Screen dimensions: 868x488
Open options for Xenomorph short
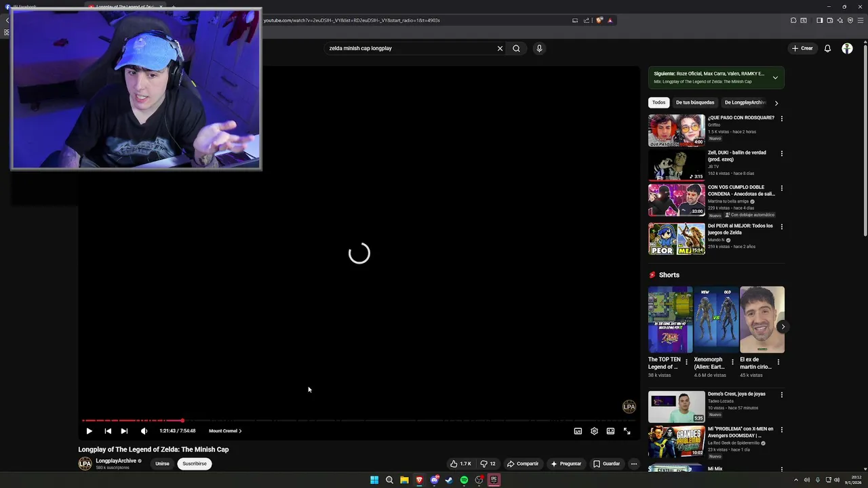(732, 362)
